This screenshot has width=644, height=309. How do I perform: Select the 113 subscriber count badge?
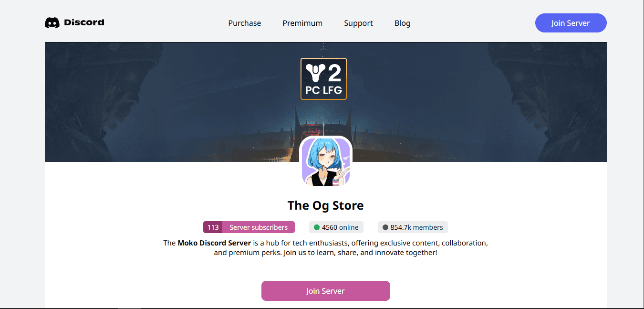(213, 227)
